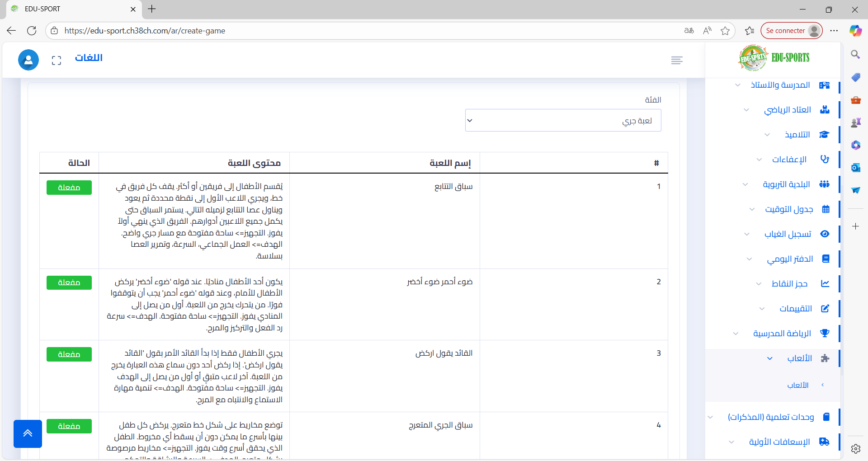Open the الفئة category dropdown
The height and width of the screenshot is (461, 868).
pyautogui.click(x=563, y=121)
